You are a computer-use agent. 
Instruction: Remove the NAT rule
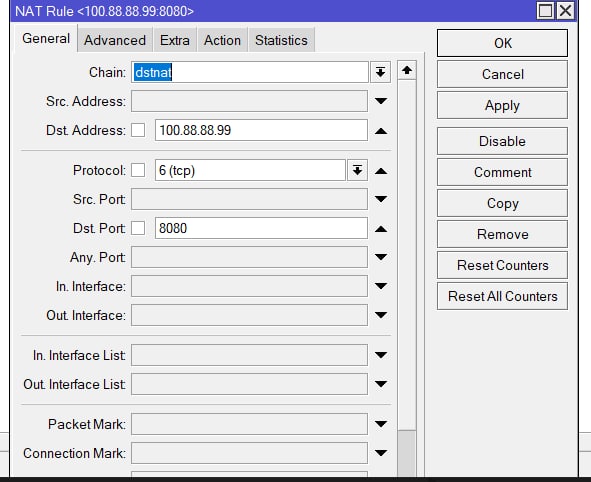point(502,234)
